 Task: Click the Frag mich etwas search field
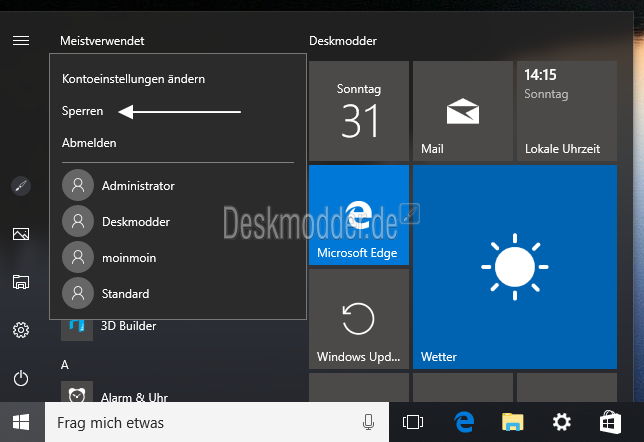click(217, 422)
